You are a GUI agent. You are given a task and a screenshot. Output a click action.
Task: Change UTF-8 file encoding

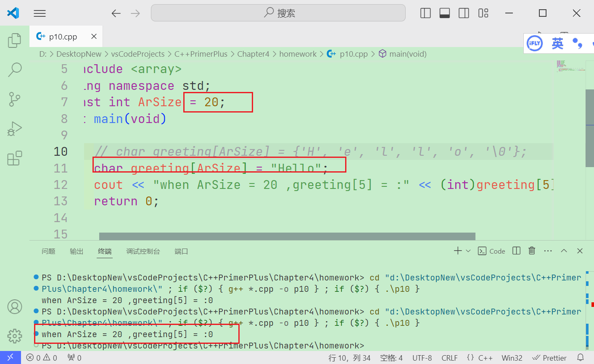click(x=422, y=358)
